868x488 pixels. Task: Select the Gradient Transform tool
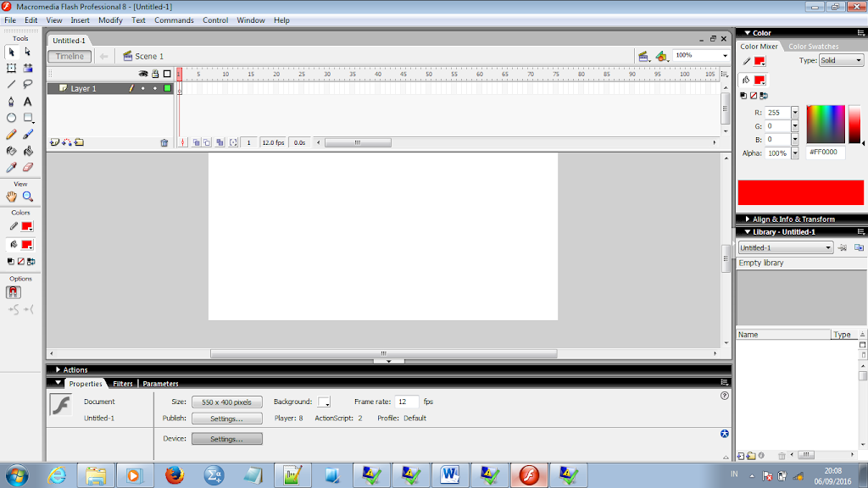28,68
